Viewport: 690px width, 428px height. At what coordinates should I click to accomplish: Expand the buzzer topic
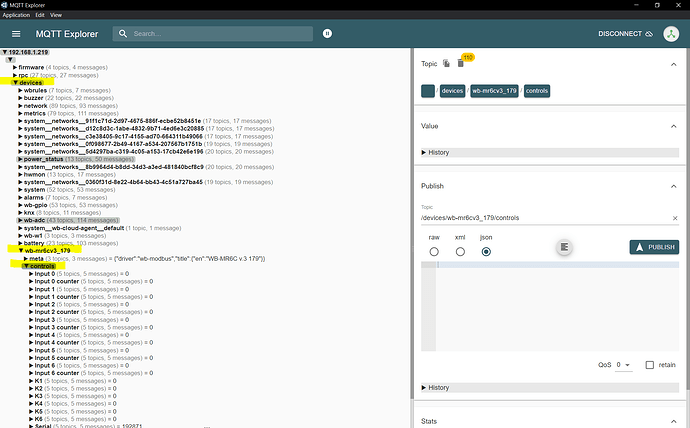20,98
